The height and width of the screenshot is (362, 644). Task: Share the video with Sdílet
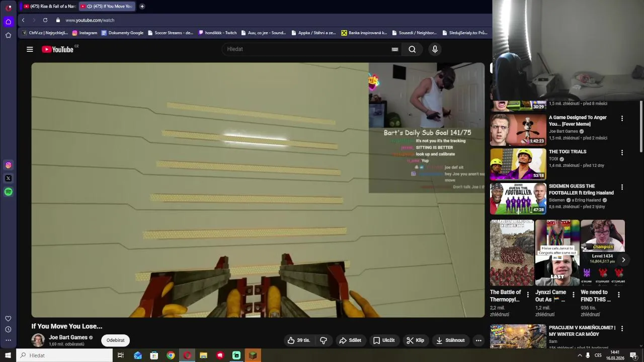pos(350,340)
